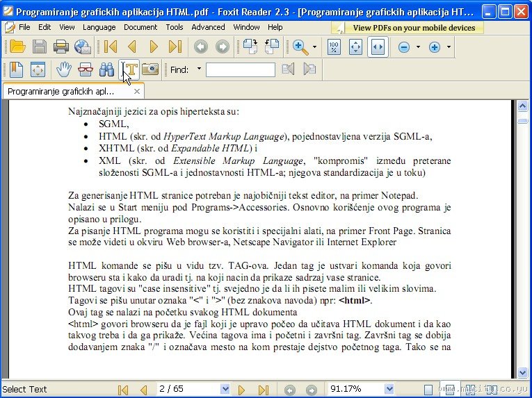Click Find Next arrow icon
532x398 pixels.
click(309, 69)
